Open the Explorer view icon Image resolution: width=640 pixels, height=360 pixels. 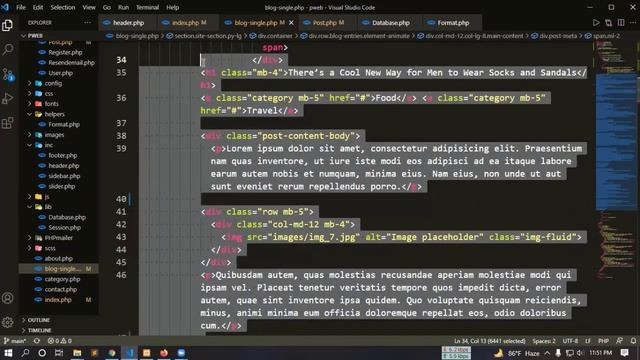point(7,25)
